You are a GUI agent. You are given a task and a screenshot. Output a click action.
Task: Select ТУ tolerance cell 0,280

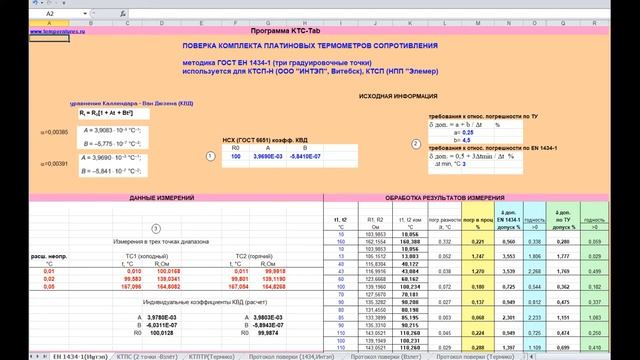pyautogui.click(x=563, y=242)
